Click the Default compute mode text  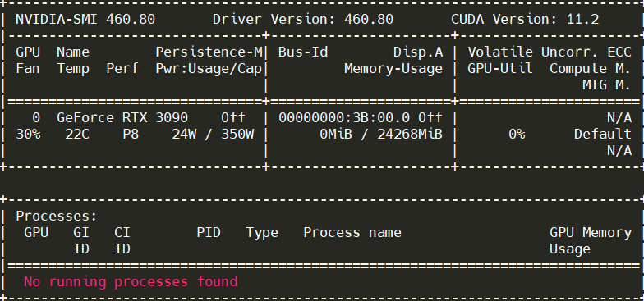603,135
